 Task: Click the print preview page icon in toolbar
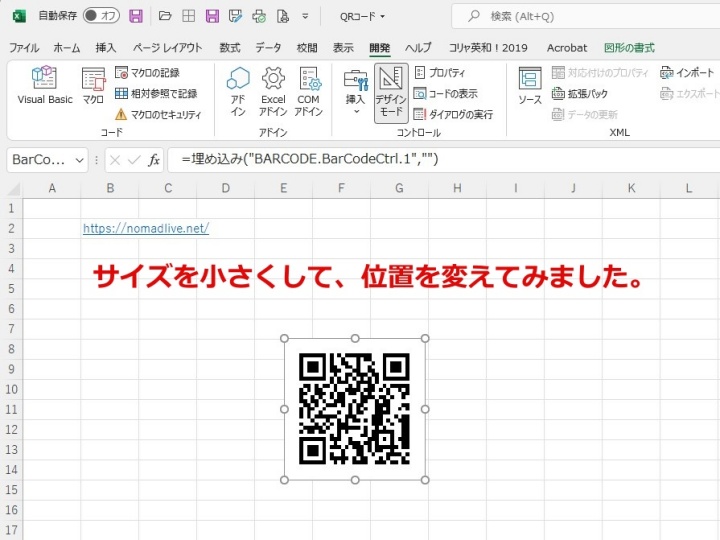283,16
